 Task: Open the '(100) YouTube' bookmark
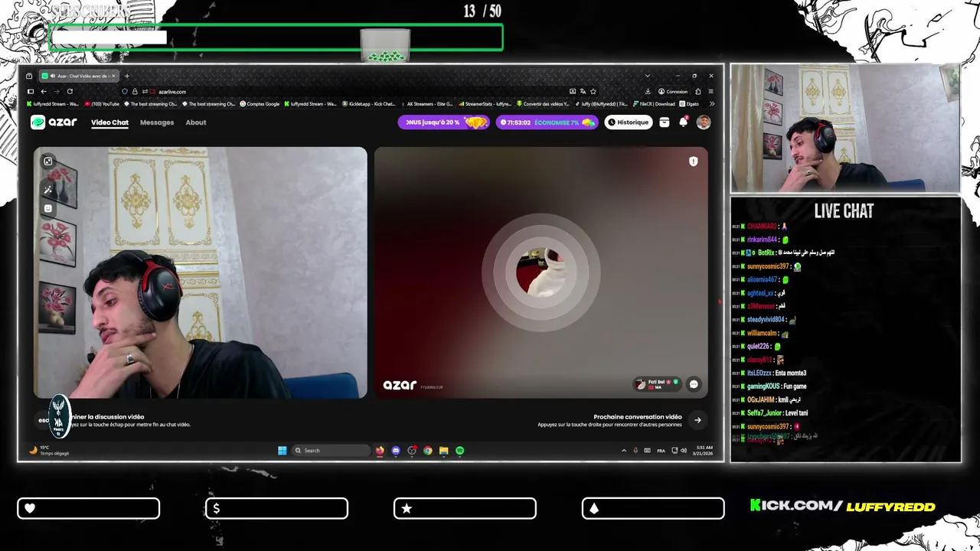[102, 103]
